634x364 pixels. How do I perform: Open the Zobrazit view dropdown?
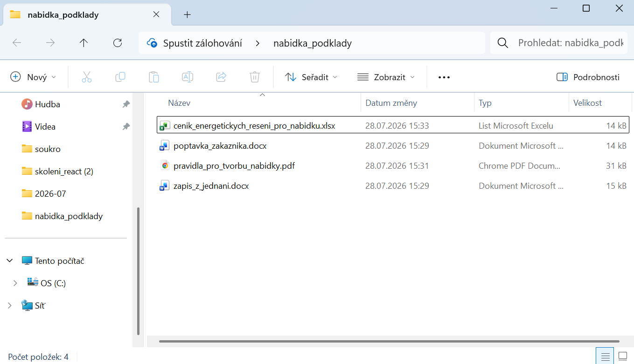[386, 77]
